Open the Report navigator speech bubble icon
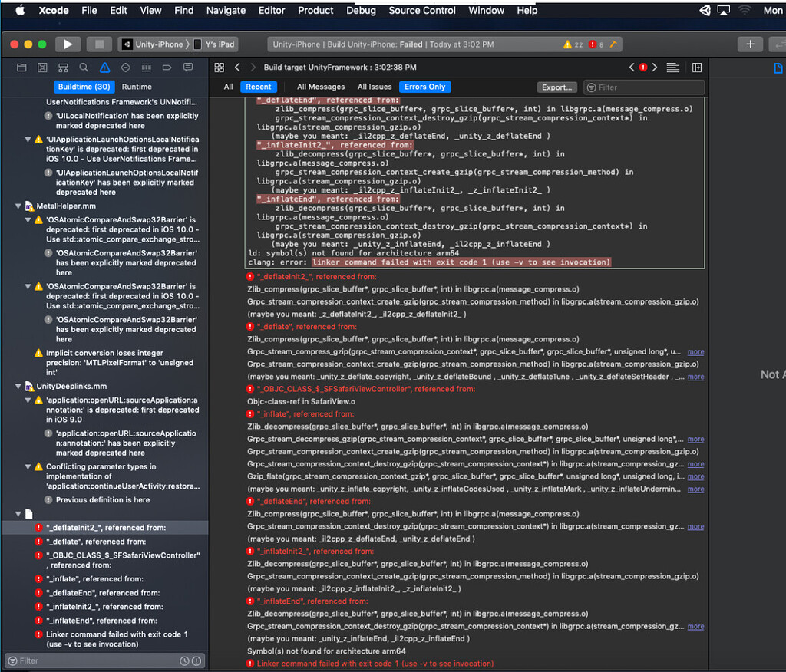 187,68
